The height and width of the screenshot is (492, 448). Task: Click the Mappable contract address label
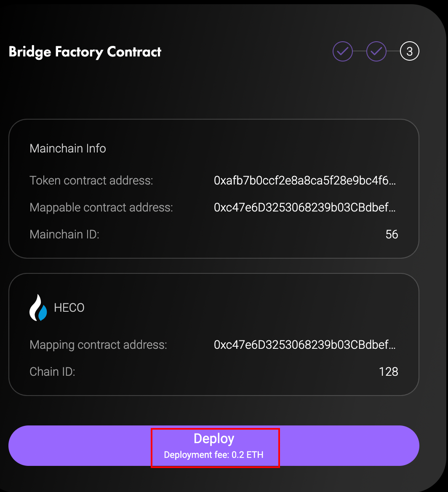101,208
